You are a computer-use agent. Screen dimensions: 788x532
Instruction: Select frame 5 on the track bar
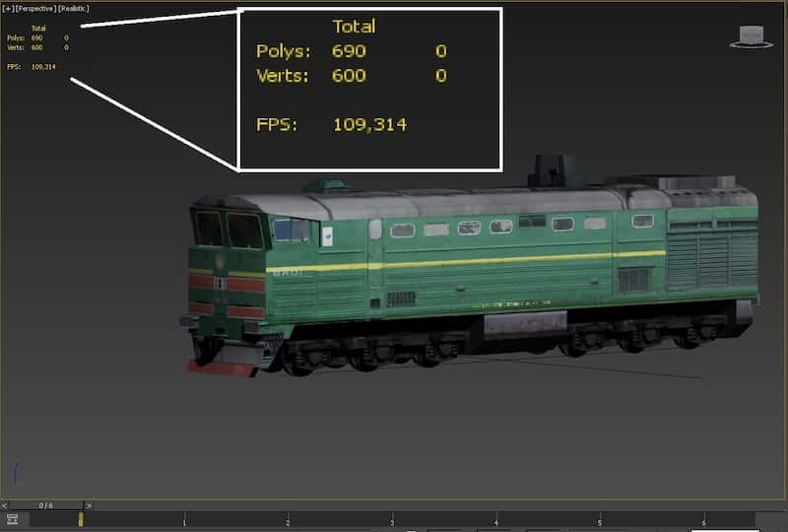pos(599,519)
